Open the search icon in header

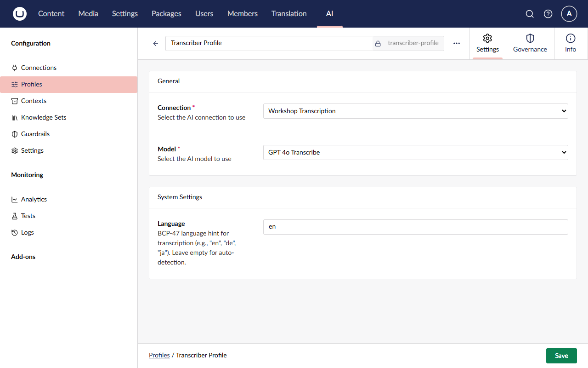[x=530, y=14]
